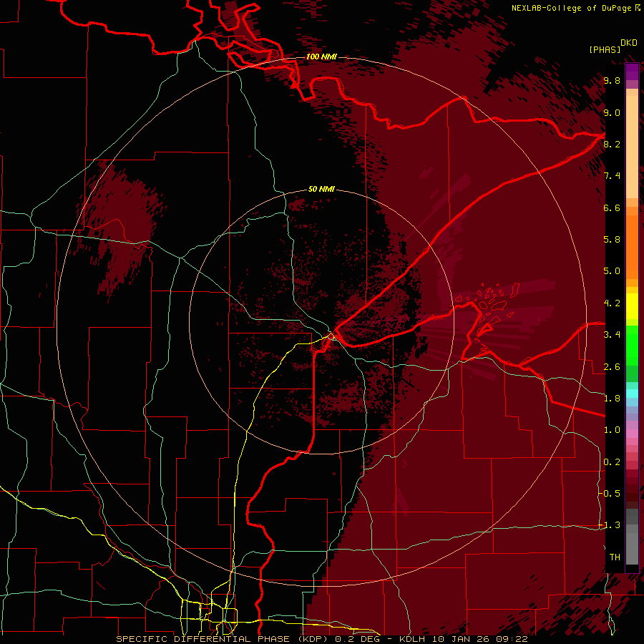Click the 9.0 scale value
Viewport: 644px width, 644px height.
pos(612,113)
